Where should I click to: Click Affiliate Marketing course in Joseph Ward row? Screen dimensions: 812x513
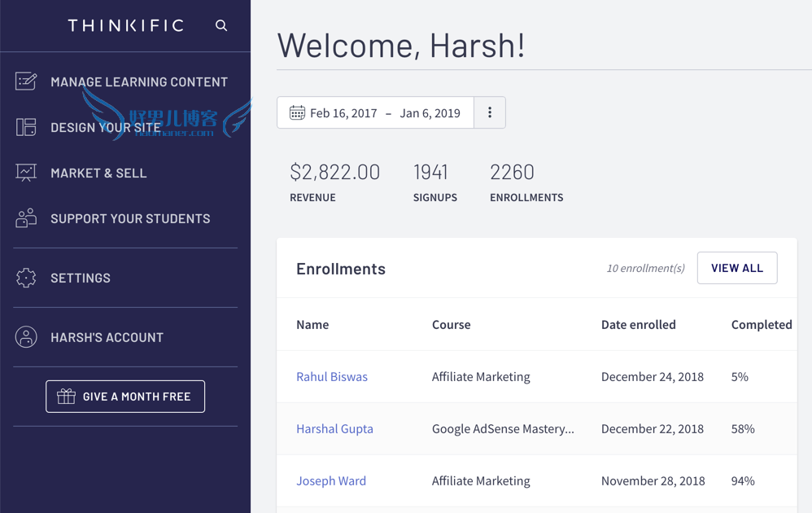[481, 481]
